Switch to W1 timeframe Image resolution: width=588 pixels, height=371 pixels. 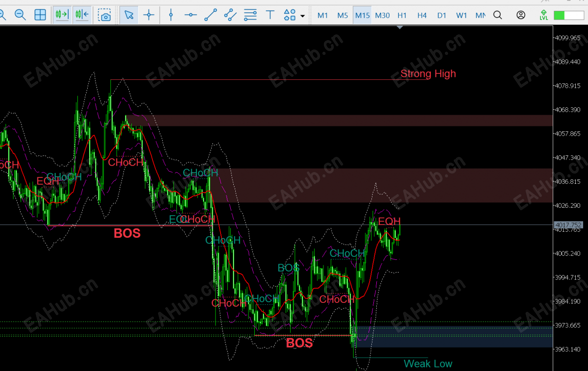point(462,15)
